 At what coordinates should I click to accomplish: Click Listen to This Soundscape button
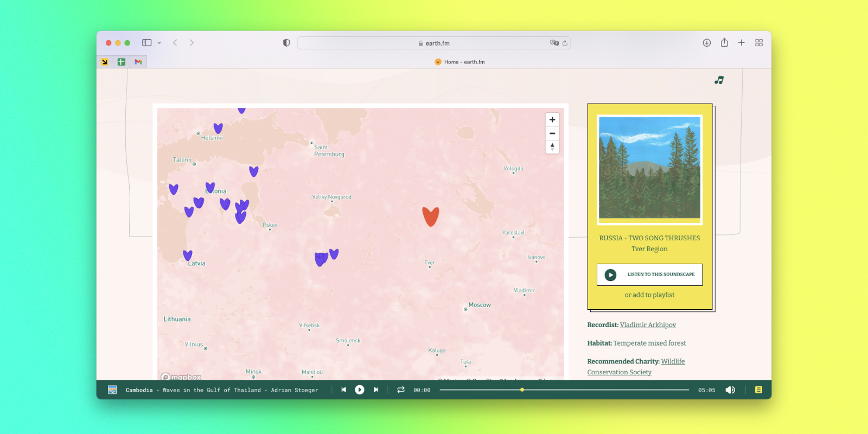pos(649,275)
